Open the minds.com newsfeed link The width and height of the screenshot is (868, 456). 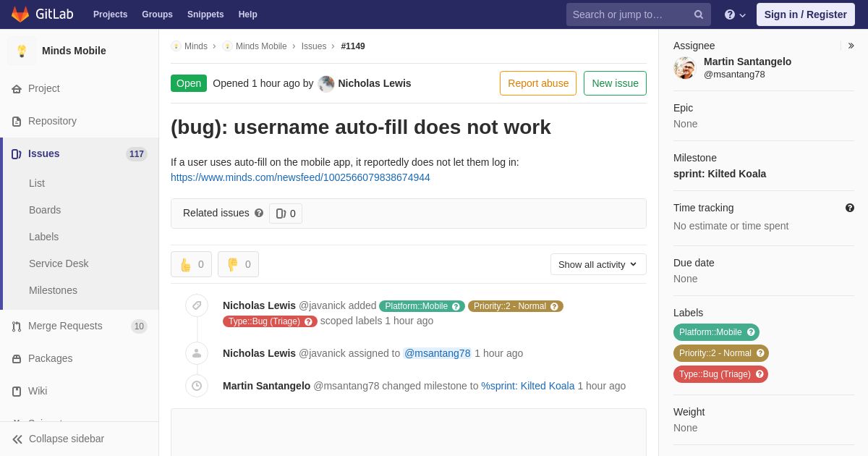[300, 177]
